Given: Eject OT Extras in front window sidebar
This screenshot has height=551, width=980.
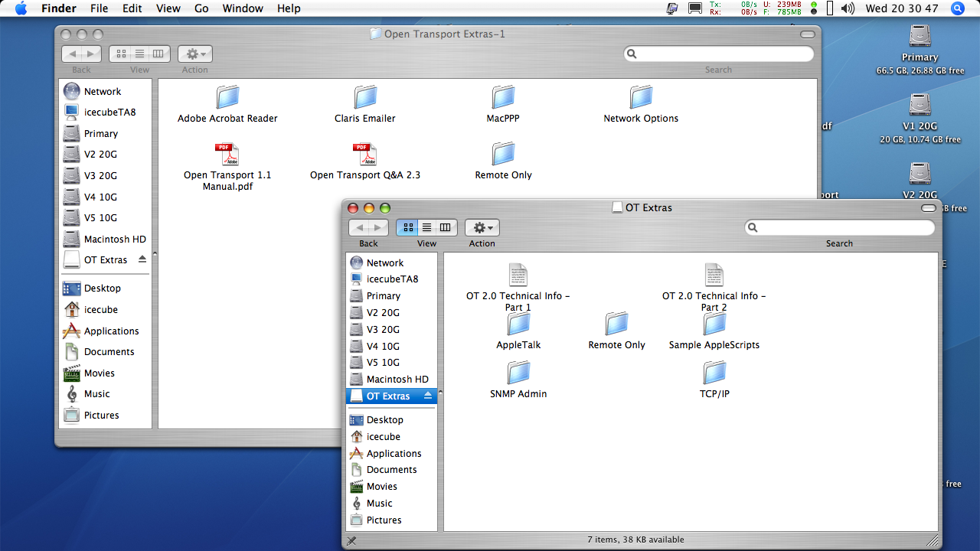Looking at the screenshot, I should coord(429,396).
